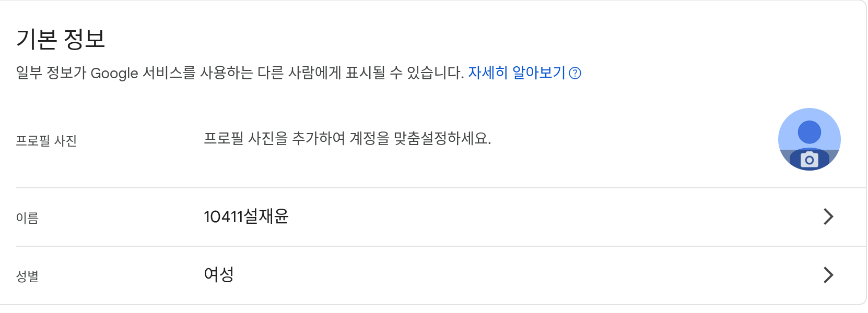Click the 알아보기 word in the blue link
Viewport: 868px width, 313px height.
pyautogui.click(x=538, y=73)
